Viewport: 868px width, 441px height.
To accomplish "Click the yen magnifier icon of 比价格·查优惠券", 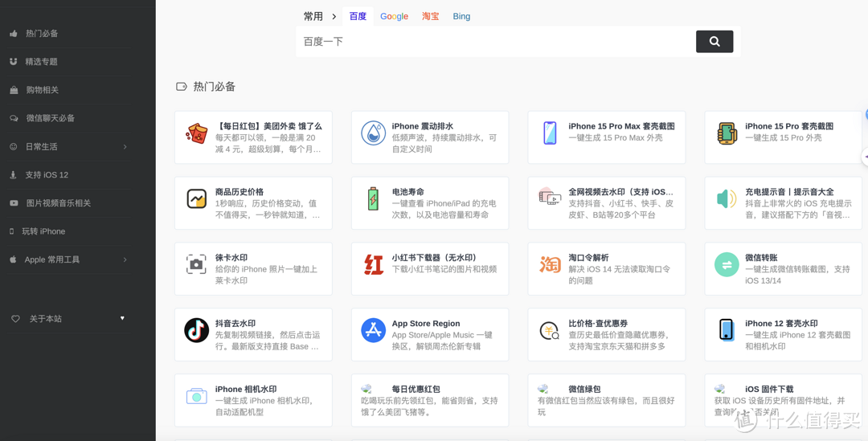I will (550, 331).
